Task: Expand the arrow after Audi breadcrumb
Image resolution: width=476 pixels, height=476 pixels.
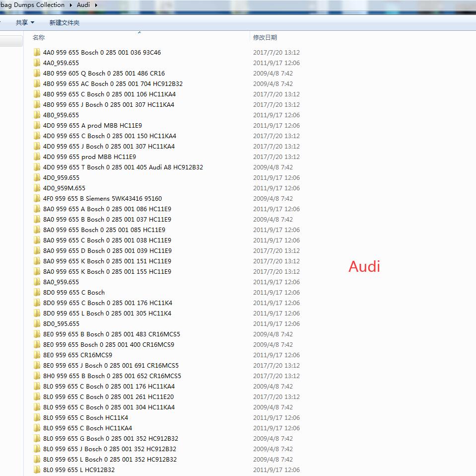Action: tap(96, 5)
